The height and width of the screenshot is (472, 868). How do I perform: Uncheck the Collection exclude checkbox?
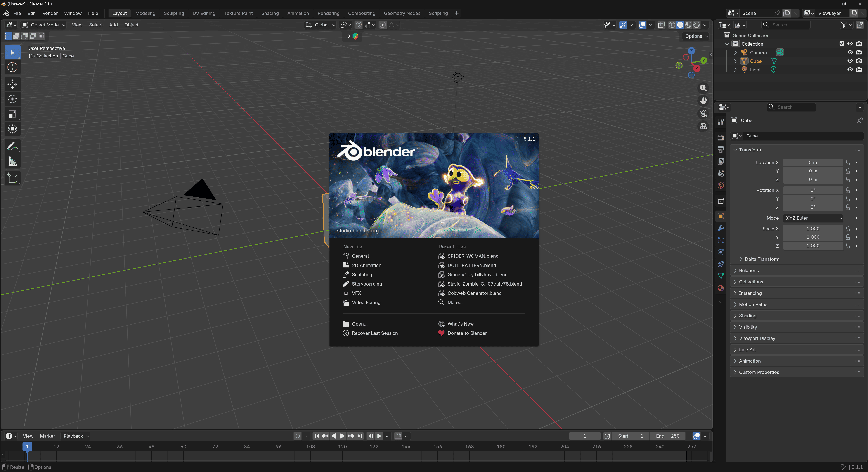pos(841,44)
